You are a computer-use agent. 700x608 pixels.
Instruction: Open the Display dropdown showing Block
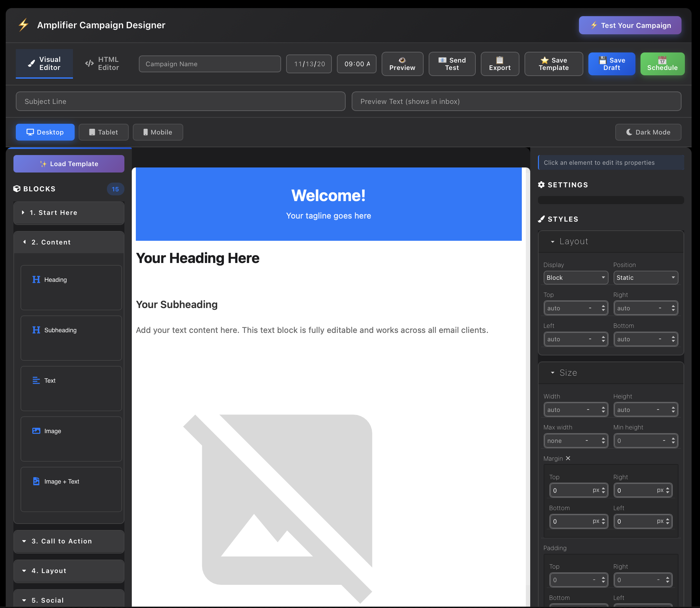coord(576,277)
